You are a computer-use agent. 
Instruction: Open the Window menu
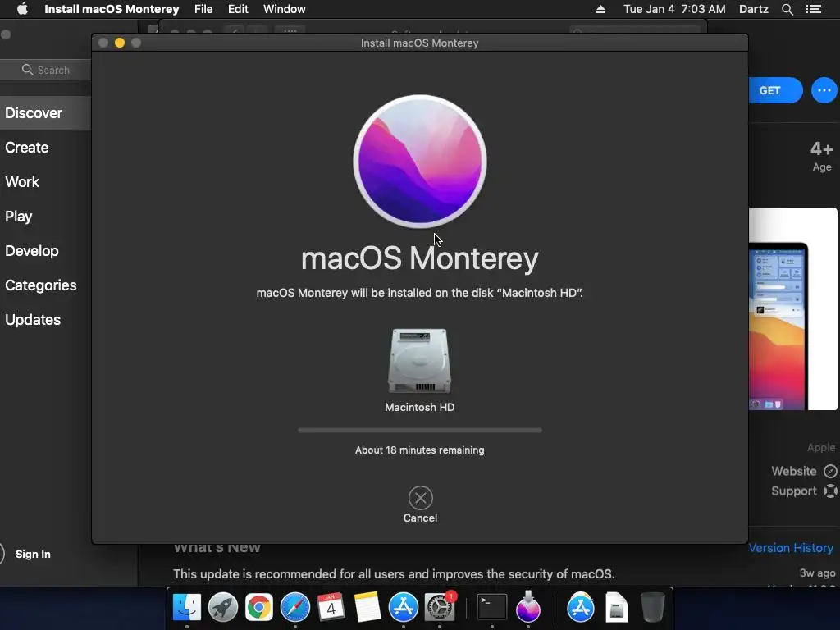coord(285,9)
